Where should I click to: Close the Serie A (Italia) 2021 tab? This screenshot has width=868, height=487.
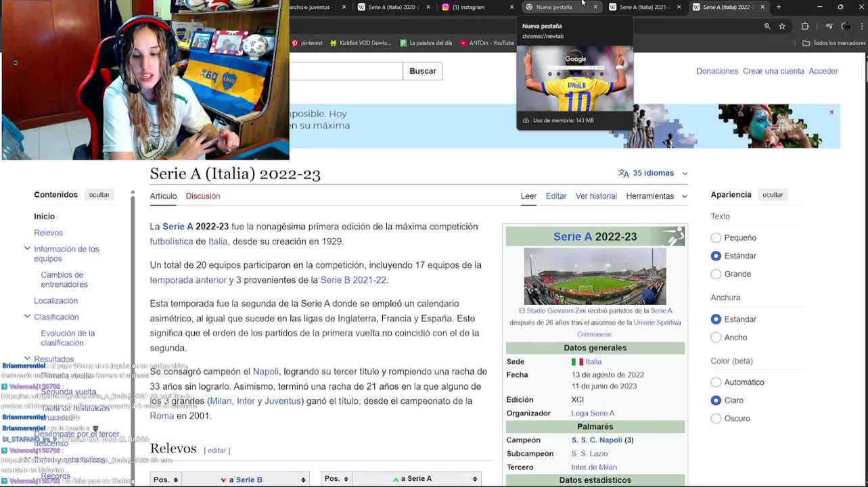679,7
